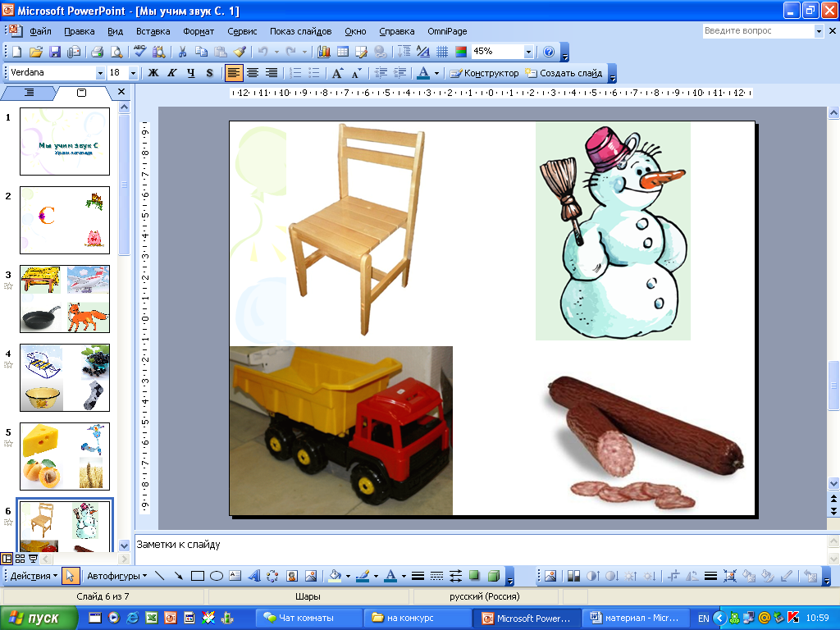Click the Конструктор button
This screenshot has width=840, height=630.
click(484, 73)
